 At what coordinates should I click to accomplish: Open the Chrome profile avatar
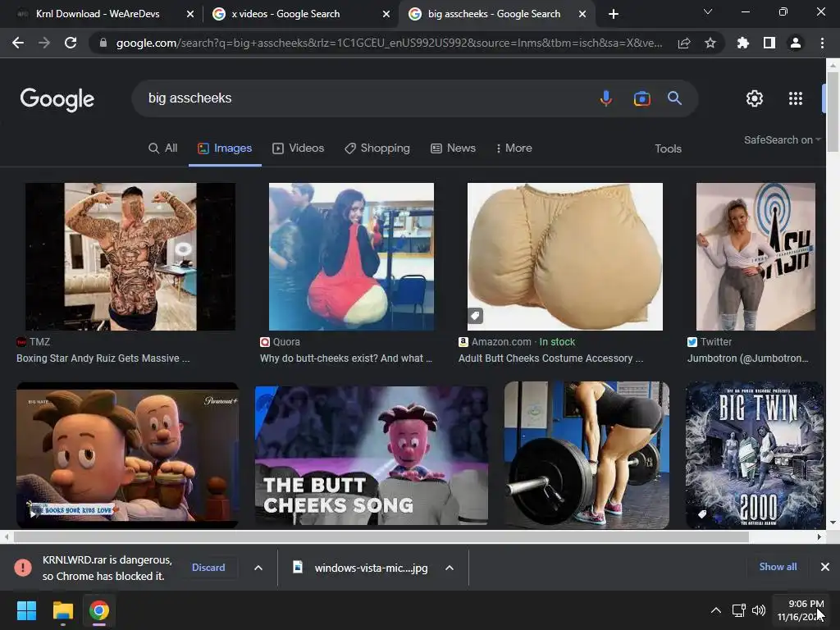(x=796, y=43)
